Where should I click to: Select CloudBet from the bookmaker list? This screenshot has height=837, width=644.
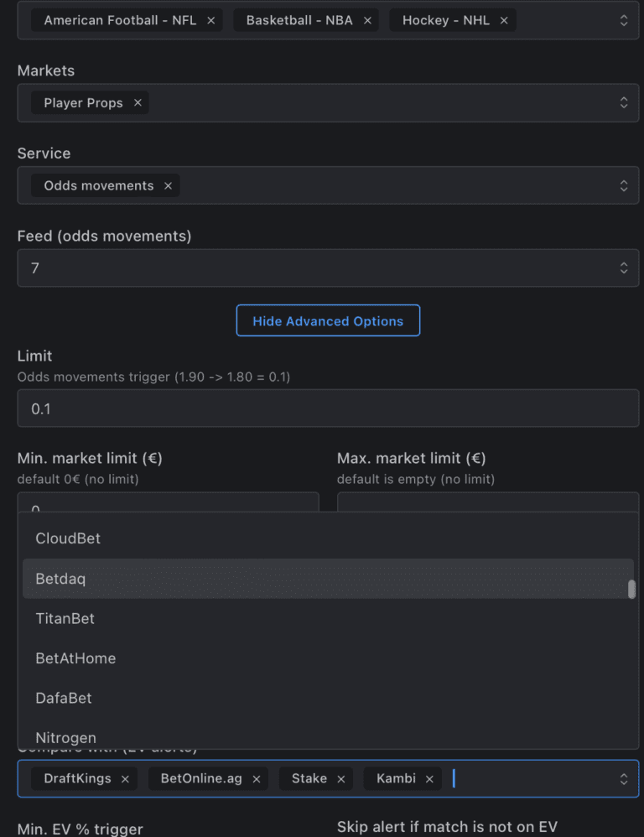[x=68, y=538]
